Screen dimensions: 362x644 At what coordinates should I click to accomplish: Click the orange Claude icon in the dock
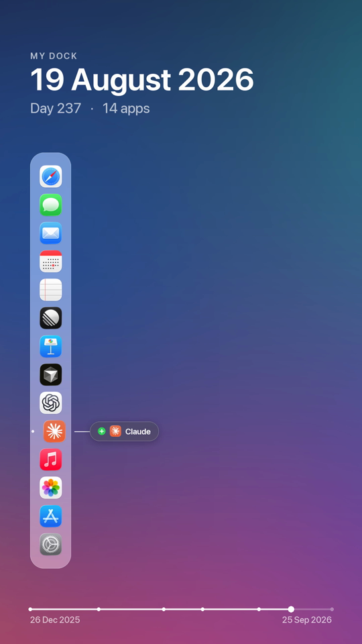(54, 431)
